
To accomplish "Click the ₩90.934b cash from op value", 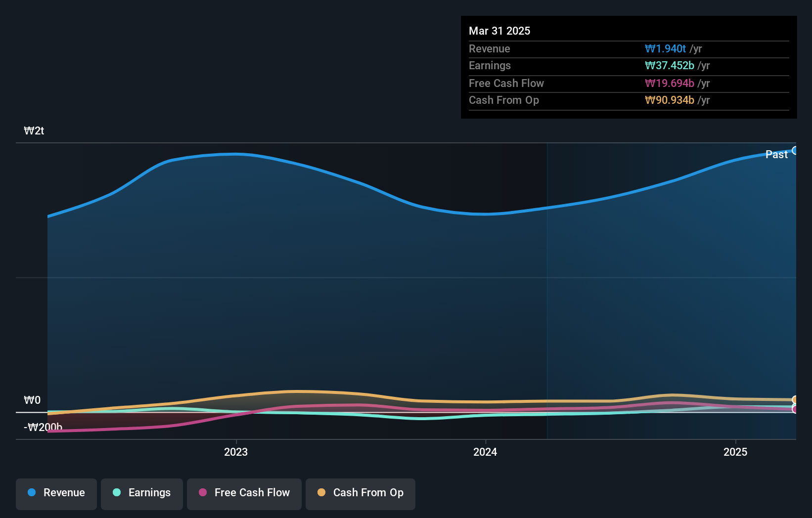I will [670, 100].
